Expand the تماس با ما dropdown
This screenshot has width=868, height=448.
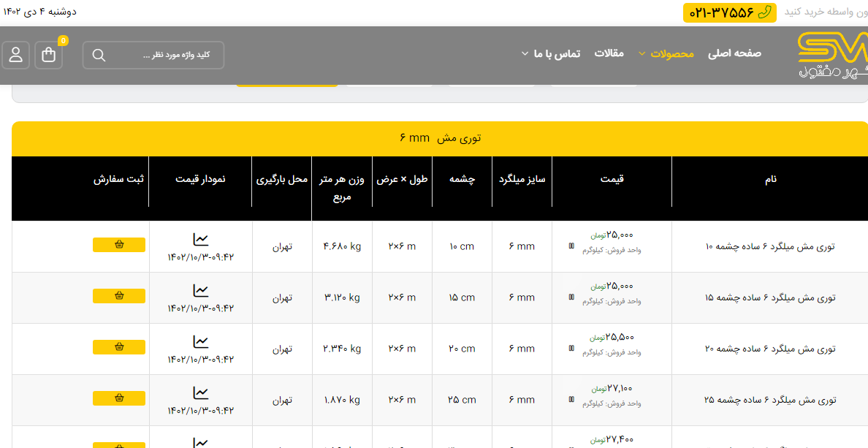[551, 53]
